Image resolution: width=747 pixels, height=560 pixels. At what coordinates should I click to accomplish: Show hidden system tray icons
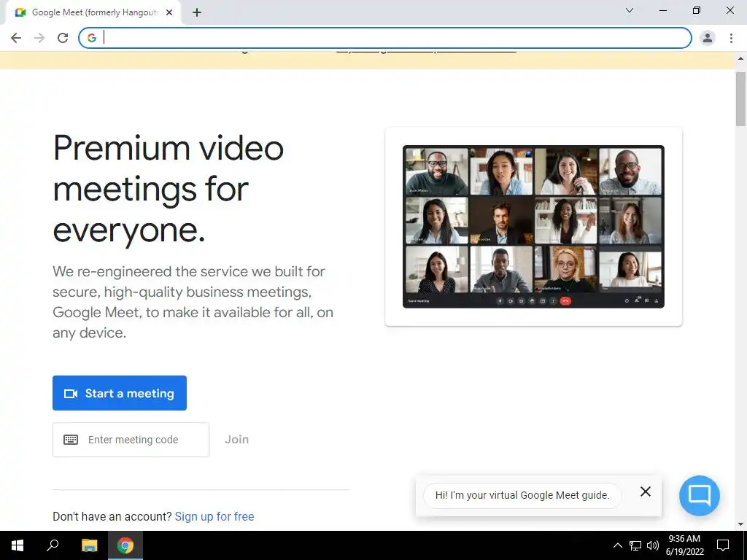point(617,545)
